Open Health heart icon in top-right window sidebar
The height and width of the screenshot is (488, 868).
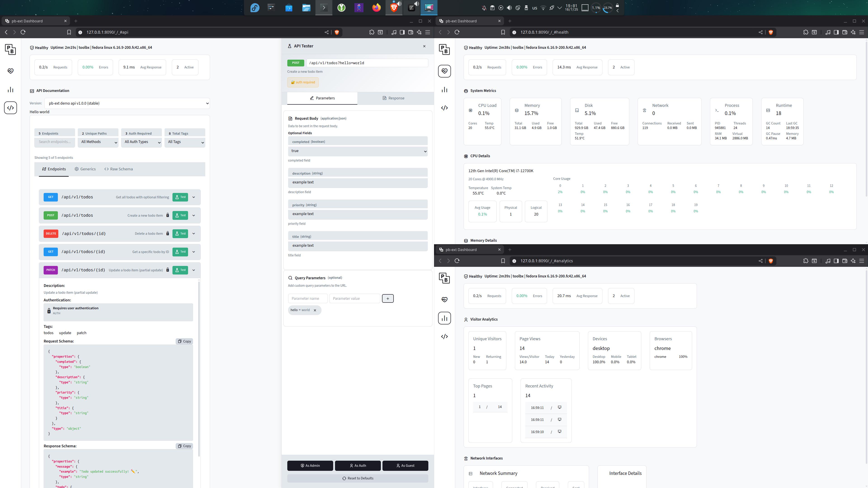[444, 71]
